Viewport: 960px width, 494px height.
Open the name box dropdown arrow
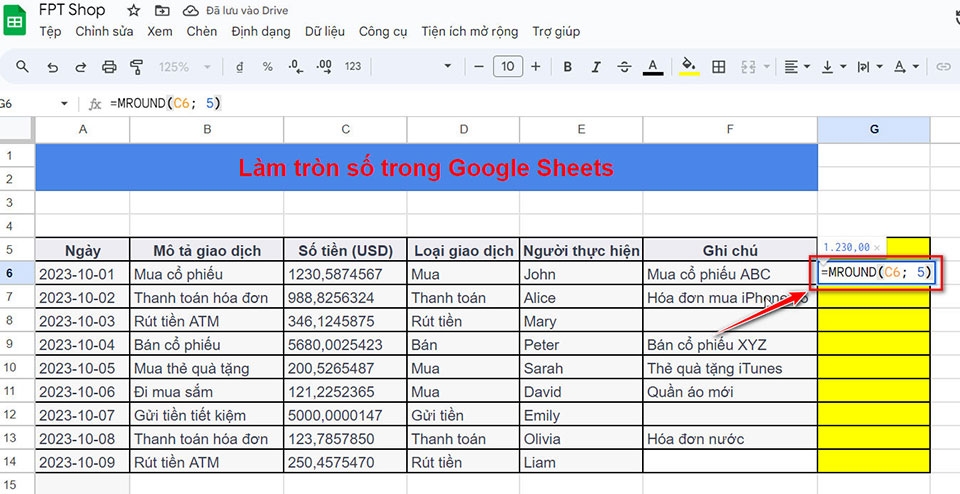pos(64,104)
